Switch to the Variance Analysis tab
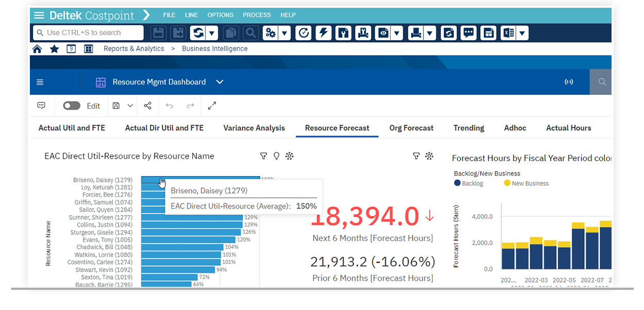The height and width of the screenshot is (310, 644). 254,128
